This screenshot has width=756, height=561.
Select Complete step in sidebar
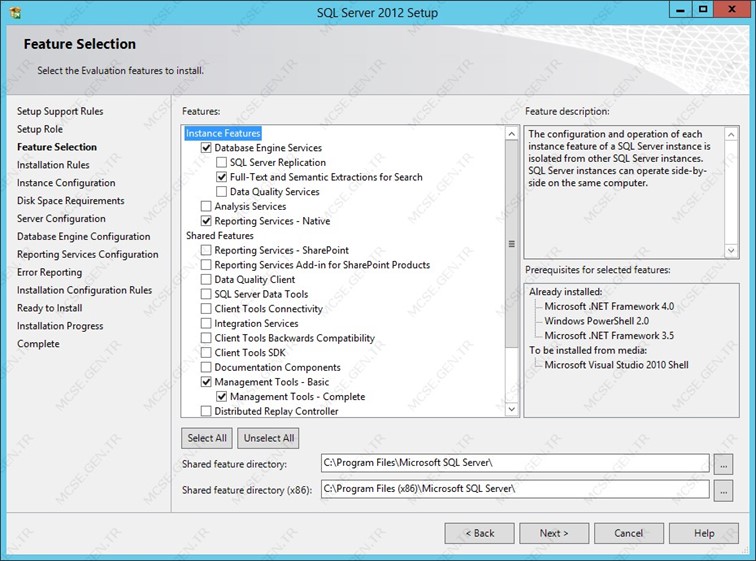39,344
